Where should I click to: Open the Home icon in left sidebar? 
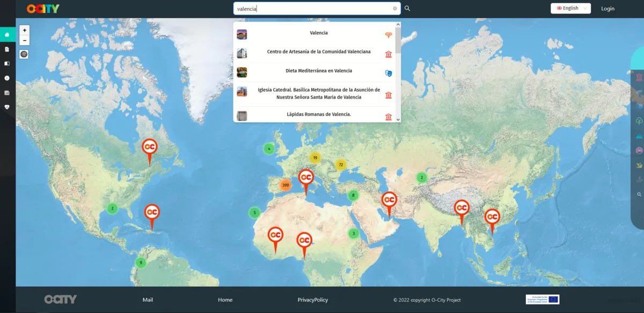point(7,35)
